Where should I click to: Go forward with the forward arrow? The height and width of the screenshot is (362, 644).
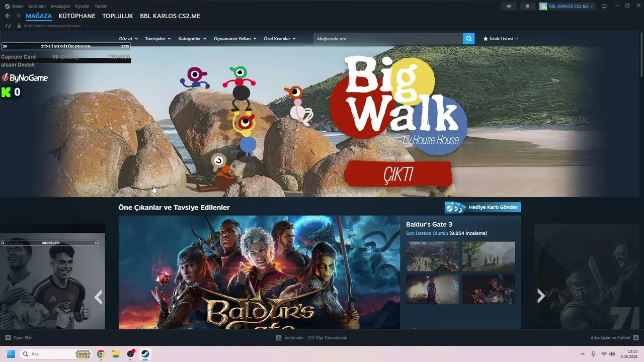(18, 16)
